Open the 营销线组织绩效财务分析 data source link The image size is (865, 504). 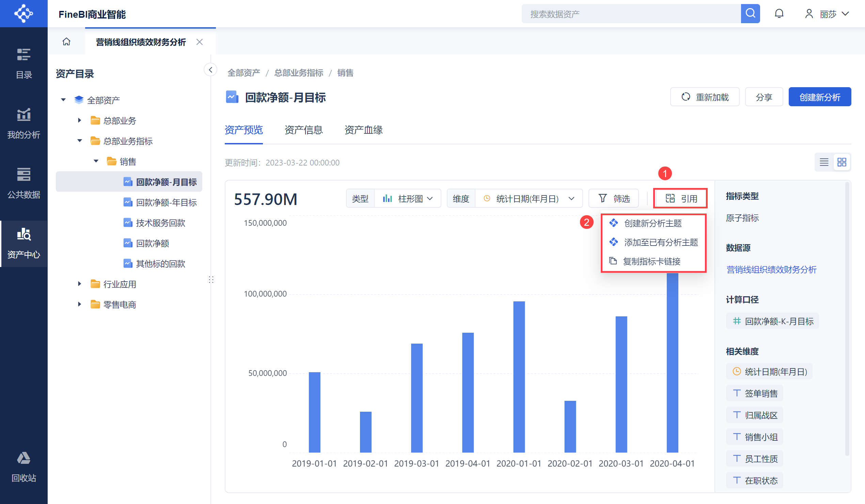point(771,269)
